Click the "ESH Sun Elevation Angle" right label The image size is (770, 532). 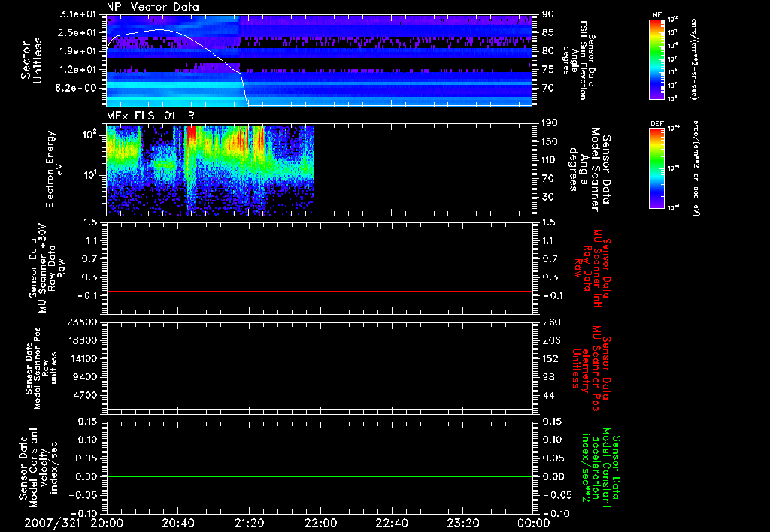point(579,60)
